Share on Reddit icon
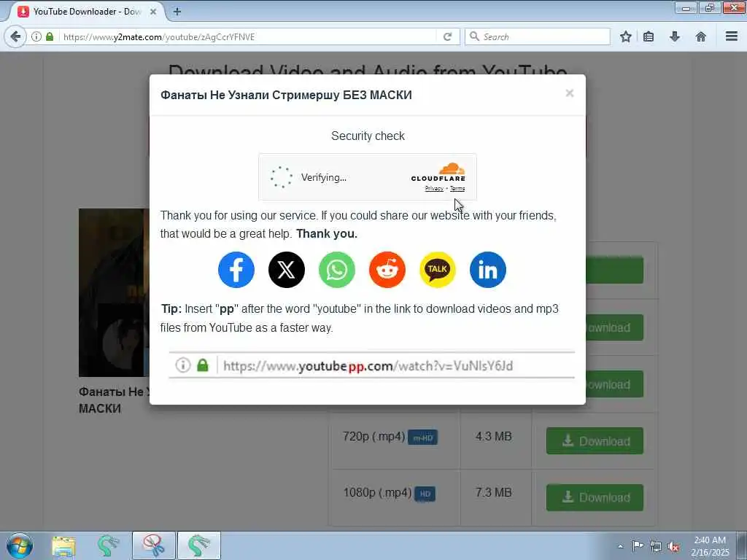 click(x=387, y=270)
